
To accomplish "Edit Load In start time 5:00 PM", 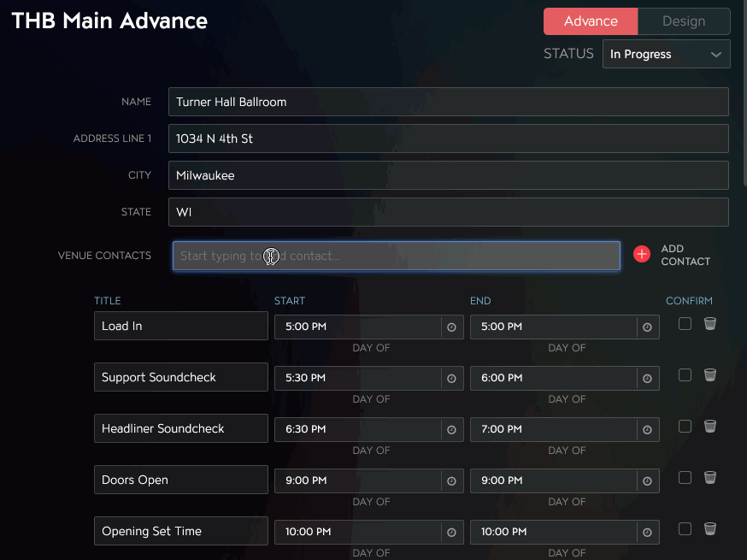I will click(x=358, y=327).
